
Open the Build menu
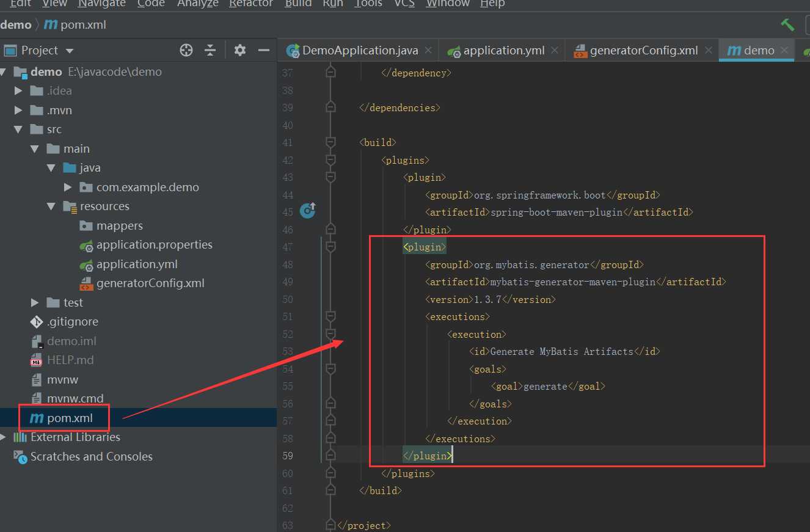(299, 4)
